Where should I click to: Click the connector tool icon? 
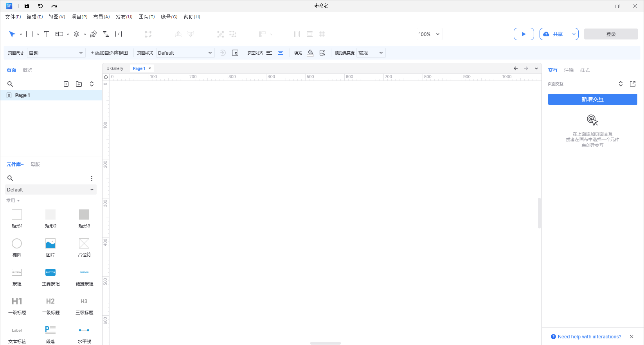click(x=106, y=34)
